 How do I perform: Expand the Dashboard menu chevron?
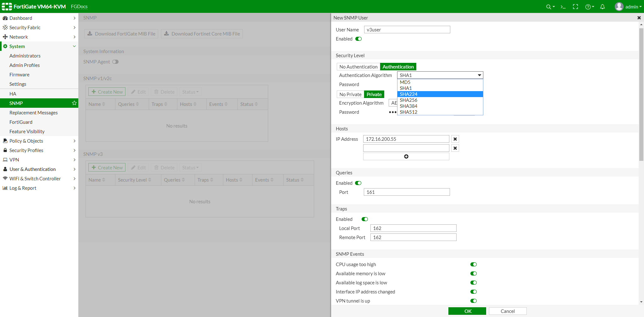[75, 18]
